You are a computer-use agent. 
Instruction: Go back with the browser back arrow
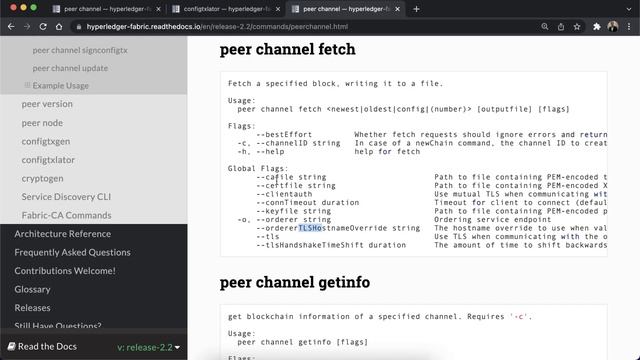[11, 27]
